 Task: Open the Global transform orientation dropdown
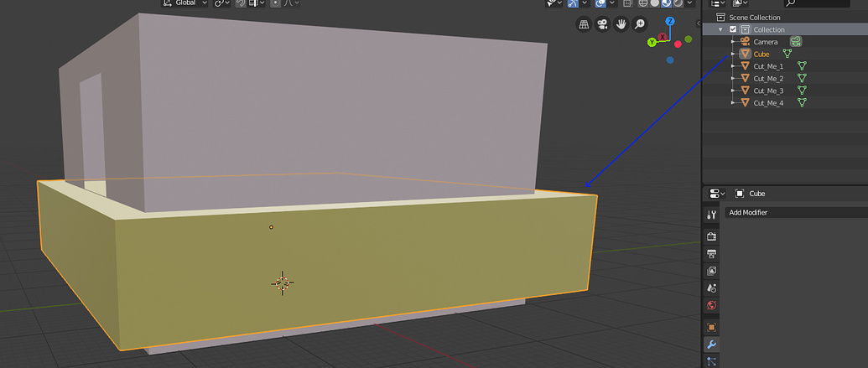pos(185,3)
